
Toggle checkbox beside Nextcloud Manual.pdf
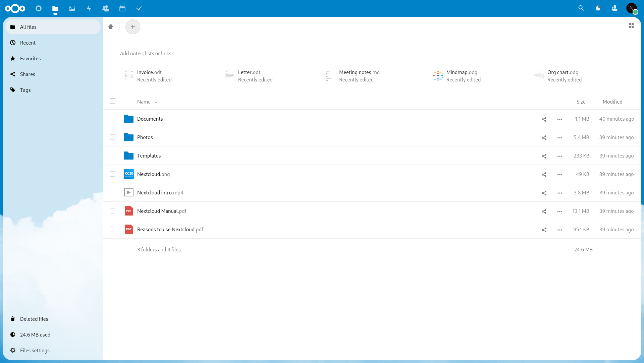point(112,211)
